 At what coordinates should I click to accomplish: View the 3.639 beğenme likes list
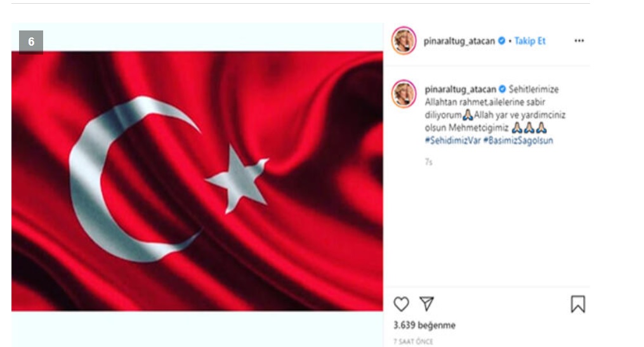click(x=424, y=325)
